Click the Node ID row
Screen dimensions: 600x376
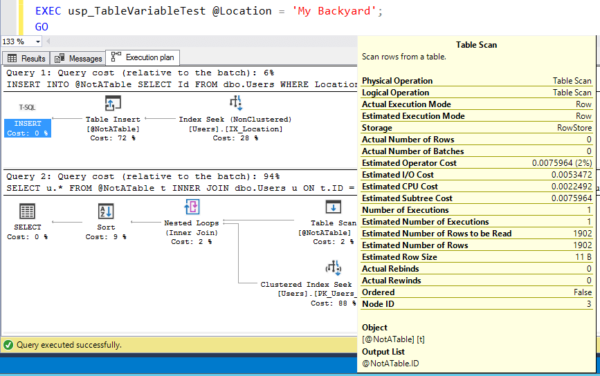point(477,304)
